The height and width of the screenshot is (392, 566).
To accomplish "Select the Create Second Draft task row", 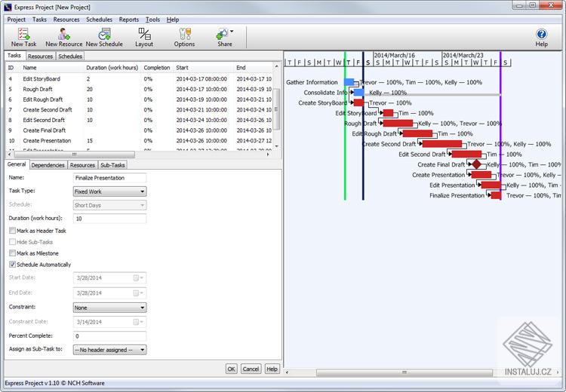I will coord(140,109).
